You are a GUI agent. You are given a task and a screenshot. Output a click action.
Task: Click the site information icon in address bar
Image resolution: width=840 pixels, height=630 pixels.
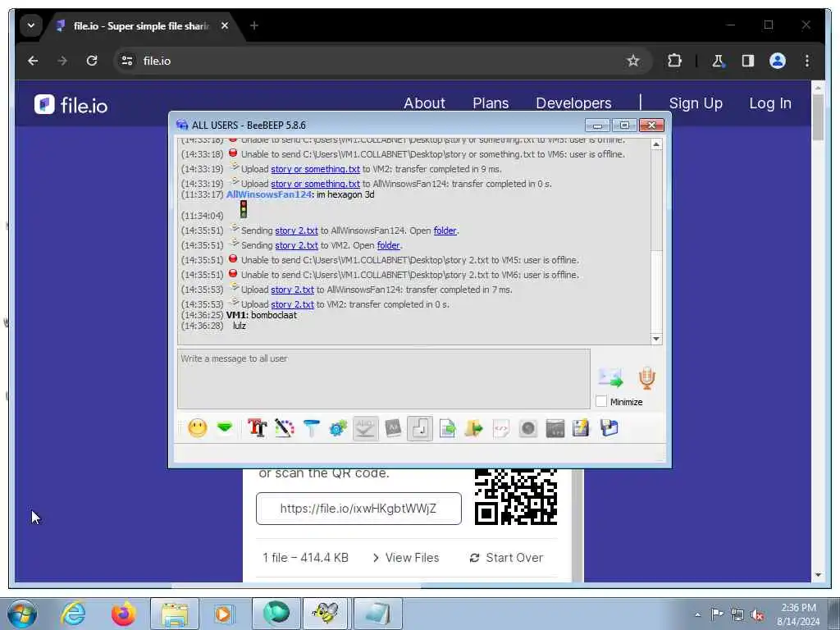(127, 61)
